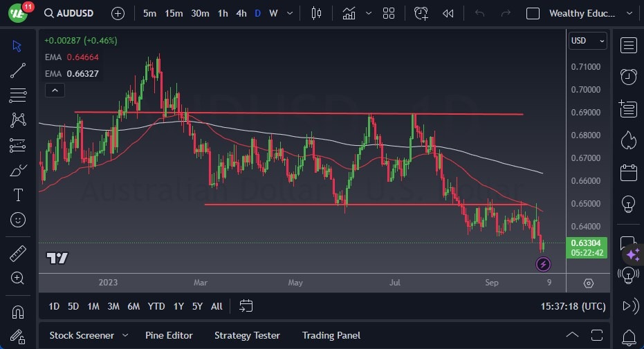
Task: Open the candlestick chart style selector
Action: [x=317, y=13]
